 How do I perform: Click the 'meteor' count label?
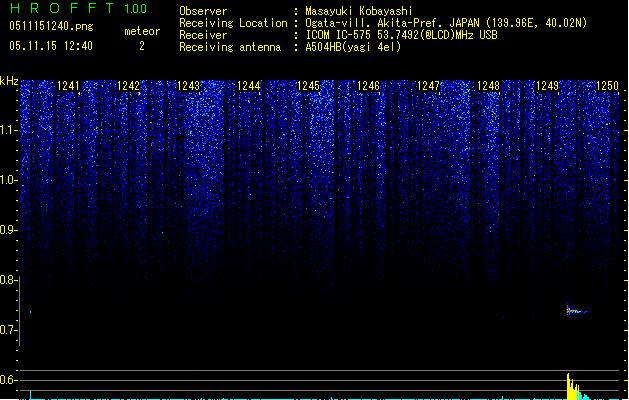[142, 31]
